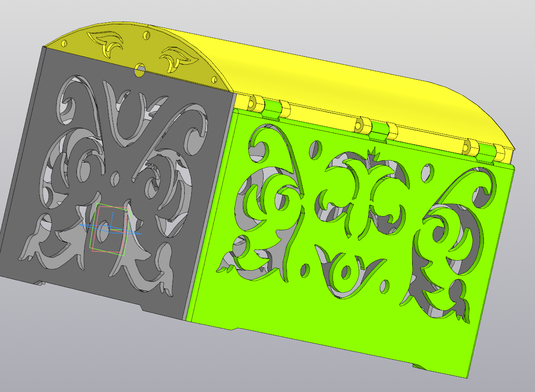Image resolution: width=535 pixels, height=392 pixels.
Task: Click the lower-right round hole in green panel
Action: 385,287
